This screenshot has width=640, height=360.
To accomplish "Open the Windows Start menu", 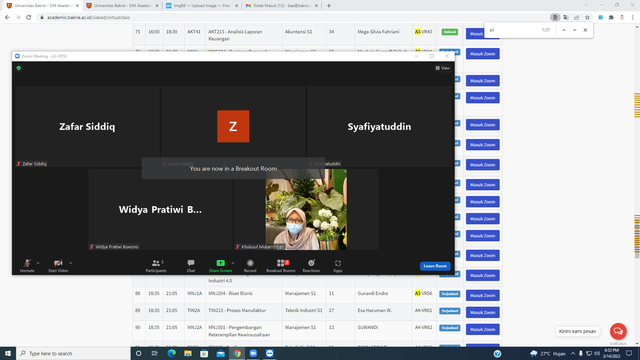I will pyautogui.click(x=8, y=353).
